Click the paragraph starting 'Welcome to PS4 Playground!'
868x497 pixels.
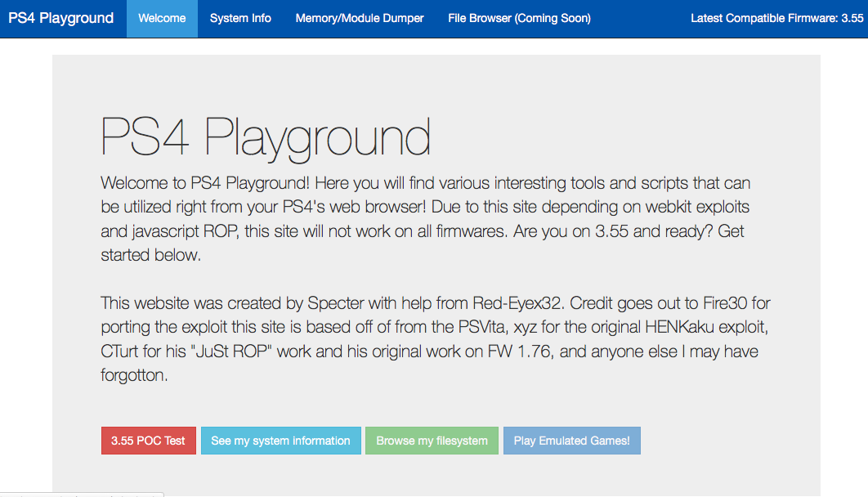(x=425, y=218)
